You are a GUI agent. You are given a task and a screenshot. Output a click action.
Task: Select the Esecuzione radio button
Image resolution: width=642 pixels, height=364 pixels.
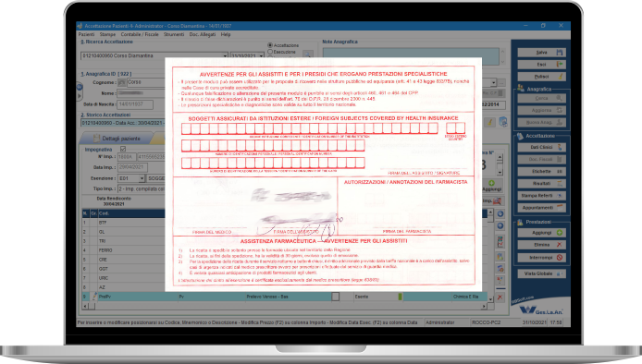[270, 52]
